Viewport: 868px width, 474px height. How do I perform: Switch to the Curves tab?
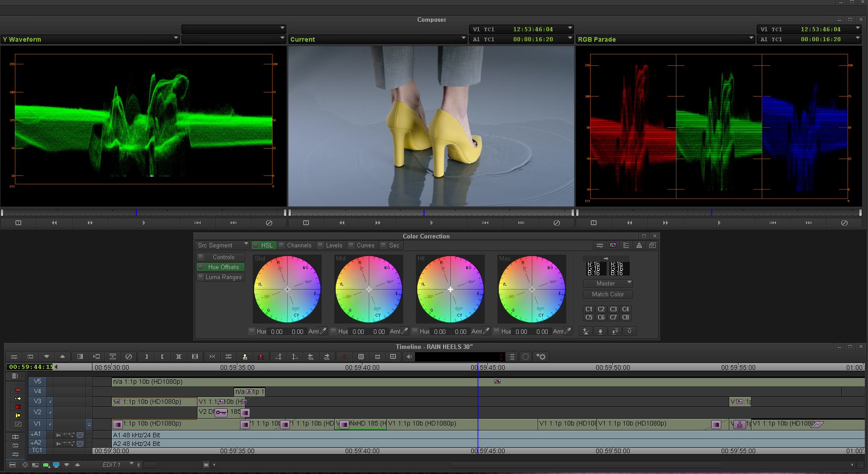click(366, 245)
